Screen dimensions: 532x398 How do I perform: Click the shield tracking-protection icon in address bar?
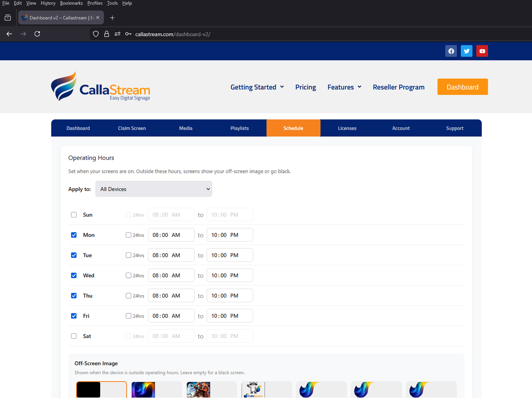point(95,34)
